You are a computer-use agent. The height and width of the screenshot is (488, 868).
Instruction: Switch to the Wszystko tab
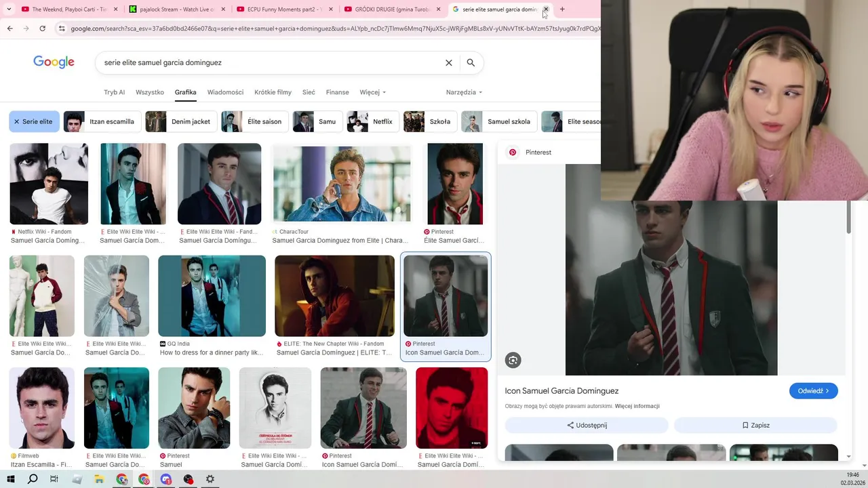click(x=150, y=92)
